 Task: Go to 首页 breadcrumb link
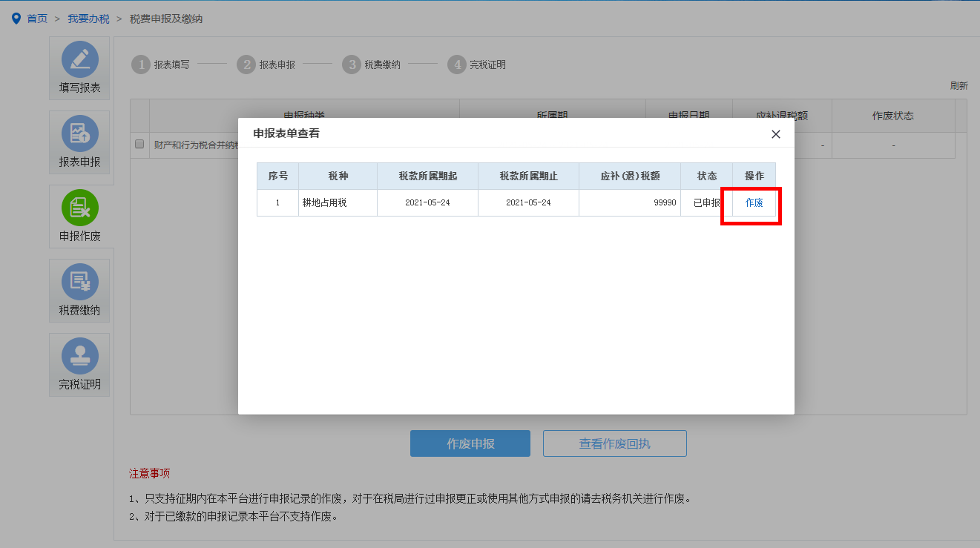pyautogui.click(x=37, y=19)
